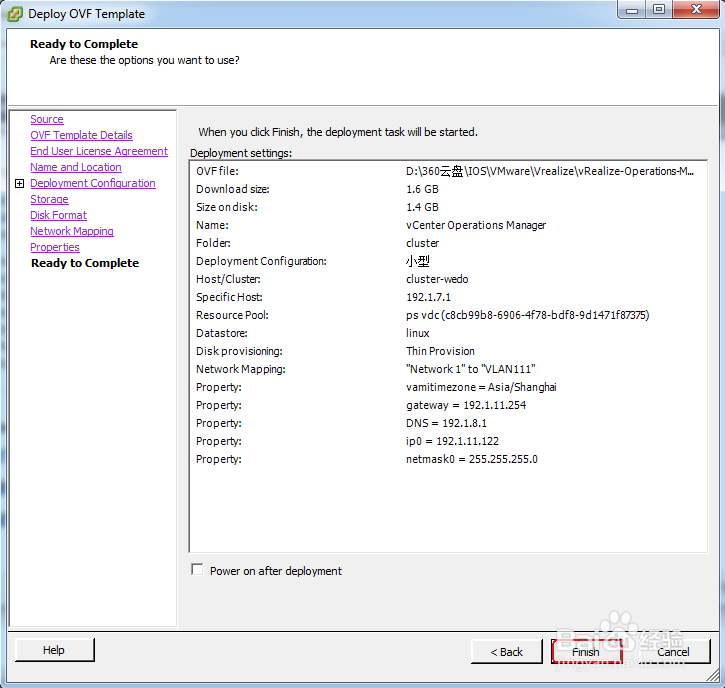
Task: Expand the Deployment Configuration tree node
Action: point(19,184)
